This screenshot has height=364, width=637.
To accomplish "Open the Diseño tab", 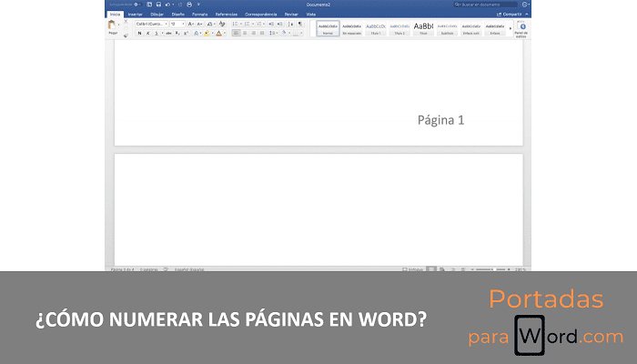I will (x=178, y=15).
